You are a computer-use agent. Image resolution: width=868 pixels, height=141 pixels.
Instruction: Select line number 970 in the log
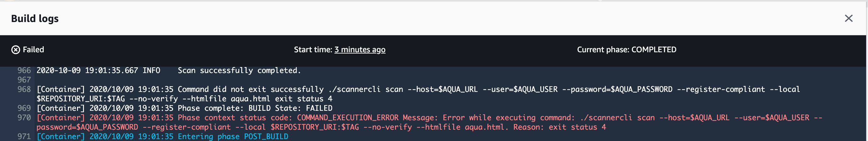tap(24, 118)
